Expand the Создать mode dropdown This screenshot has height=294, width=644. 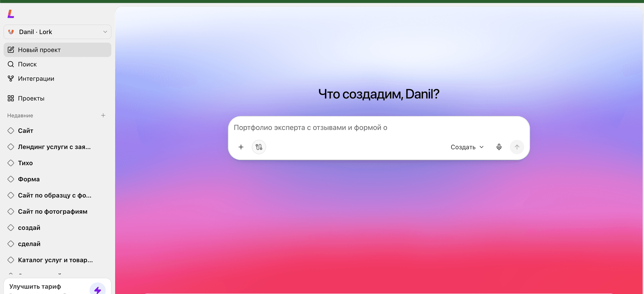[467, 147]
